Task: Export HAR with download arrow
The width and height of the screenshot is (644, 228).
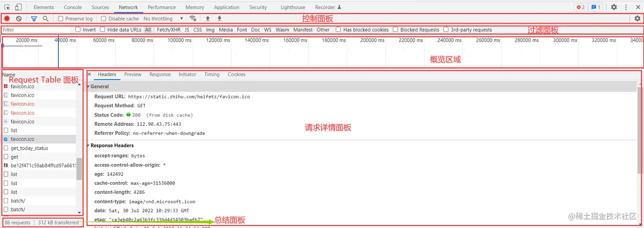Action: pyautogui.click(x=219, y=19)
